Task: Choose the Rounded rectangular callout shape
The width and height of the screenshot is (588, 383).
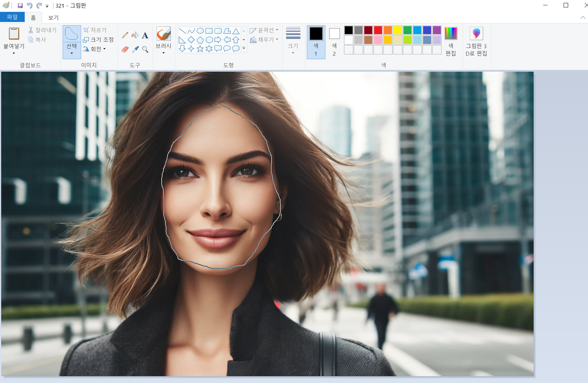Action: 218,49
